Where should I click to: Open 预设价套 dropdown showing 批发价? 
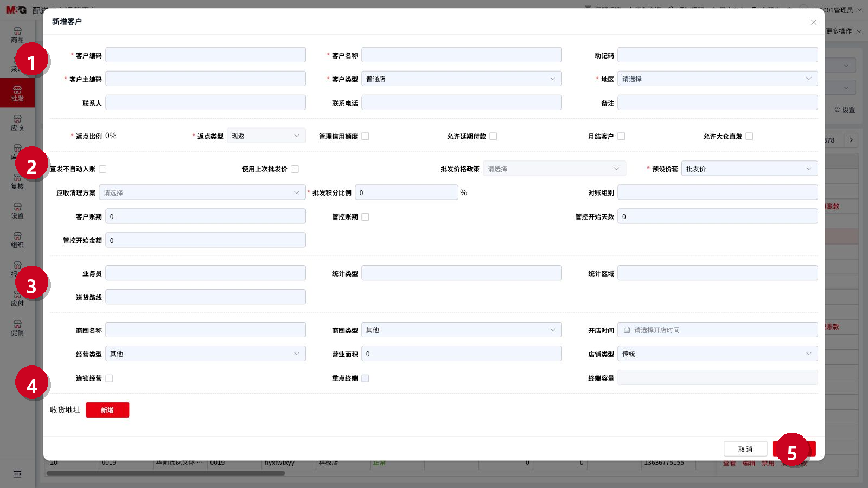click(x=749, y=169)
